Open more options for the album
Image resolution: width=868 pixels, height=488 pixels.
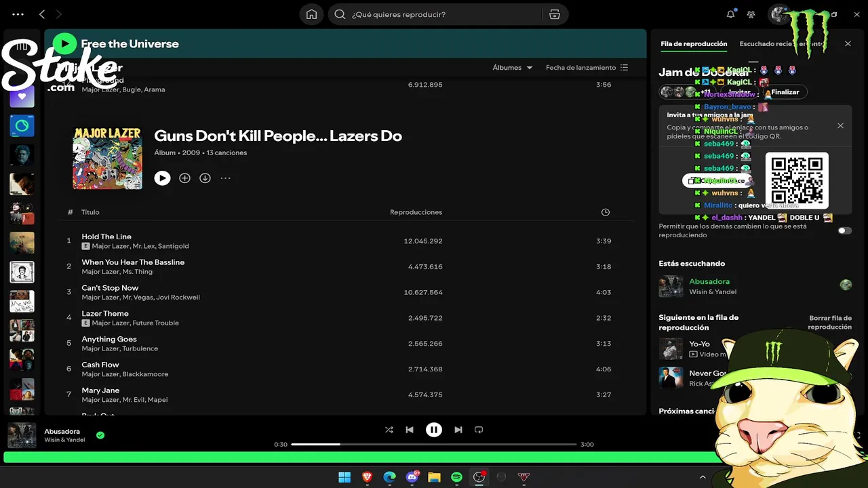click(225, 178)
